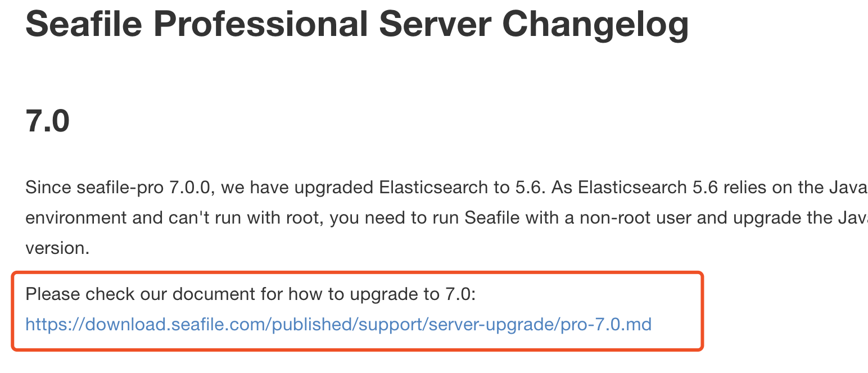Image resolution: width=868 pixels, height=373 pixels.
Task: Click the word version ending the paragraph
Action: pyautogui.click(x=57, y=248)
